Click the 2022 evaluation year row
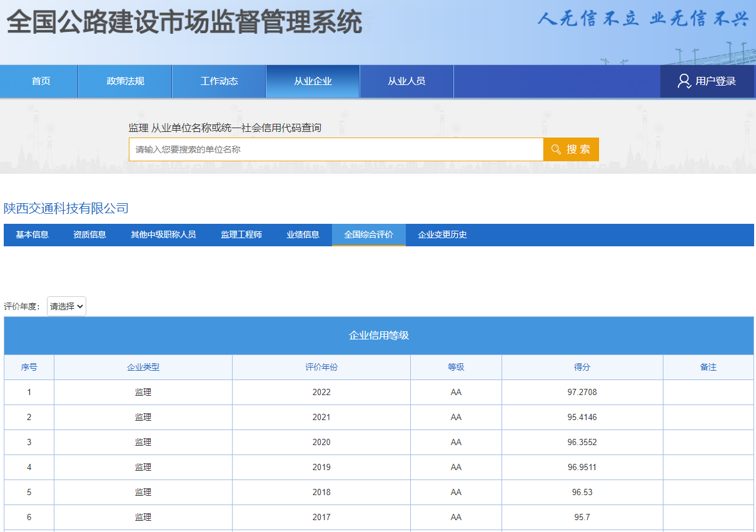This screenshot has height=532, width=756. (321, 393)
